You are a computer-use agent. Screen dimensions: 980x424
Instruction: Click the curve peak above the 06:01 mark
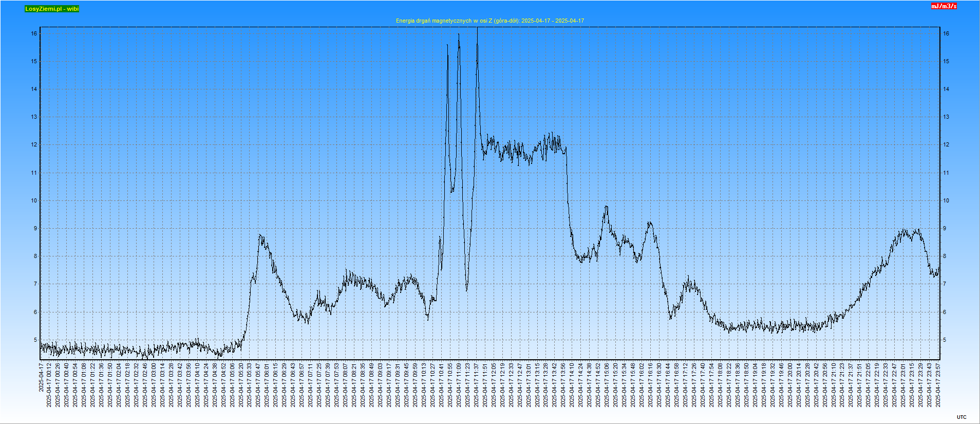pos(260,236)
